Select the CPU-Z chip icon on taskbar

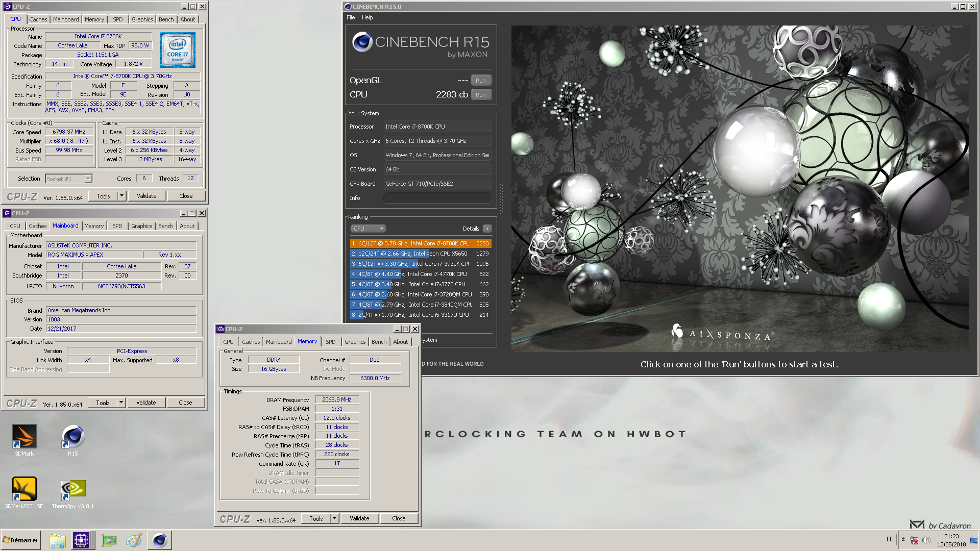coord(81,540)
